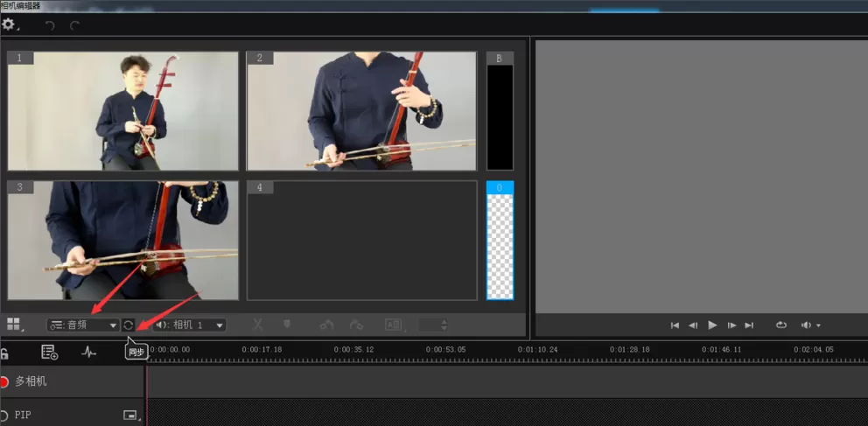868x426 pixels.
Task: Open the main audio dropdown 相机 1
Action: [x=189, y=325]
